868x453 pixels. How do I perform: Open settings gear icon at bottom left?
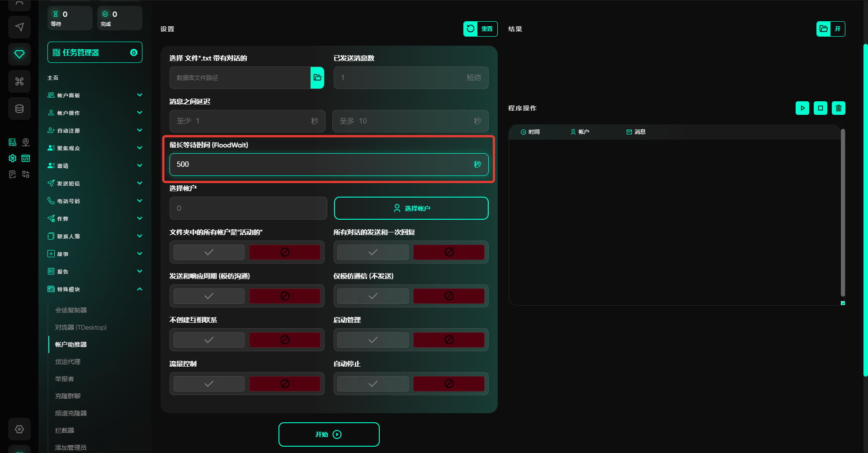tap(19, 429)
